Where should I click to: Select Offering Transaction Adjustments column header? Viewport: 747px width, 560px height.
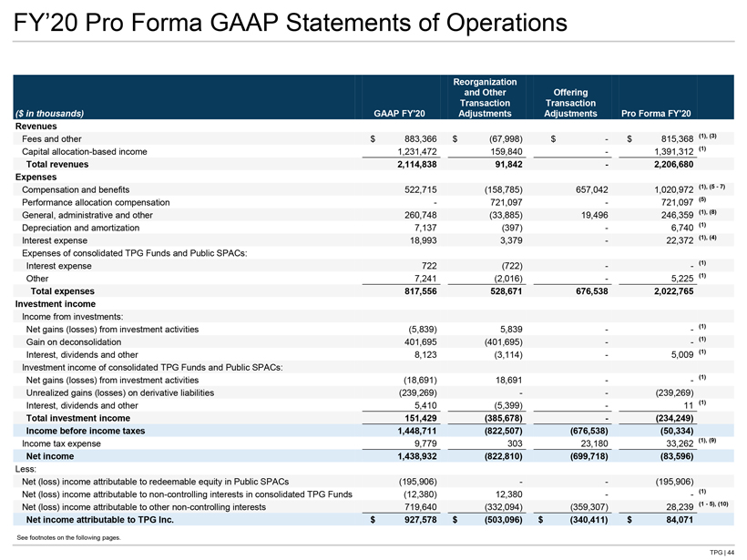click(570, 103)
